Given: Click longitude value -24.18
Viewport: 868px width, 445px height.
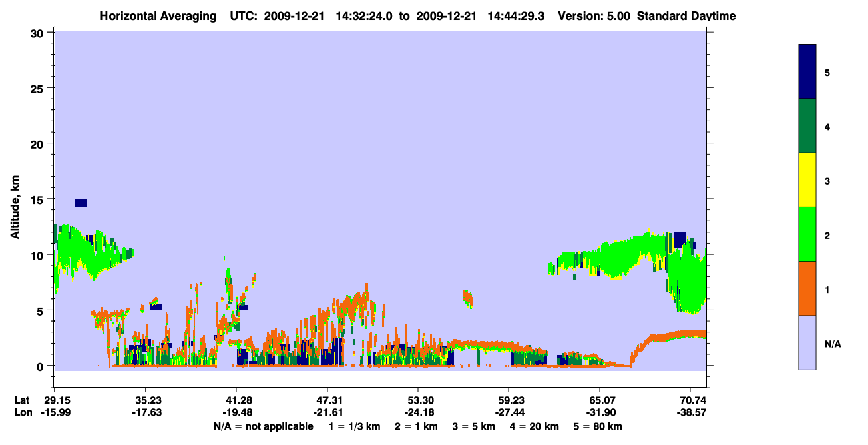Looking at the screenshot, I should pos(418,412).
